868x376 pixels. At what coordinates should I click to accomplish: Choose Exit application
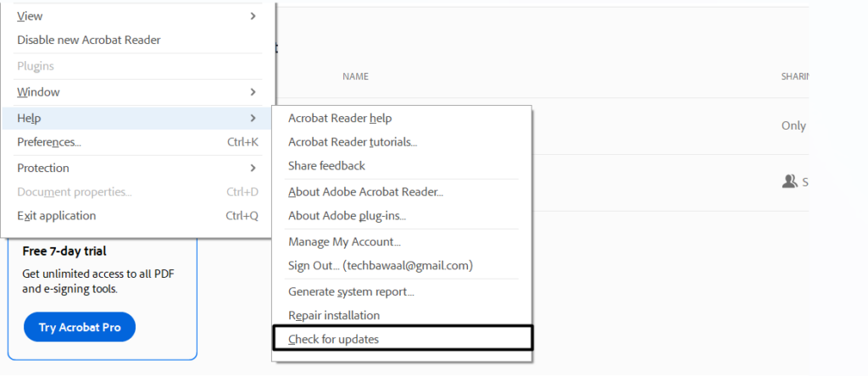click(x=57, y=216)
